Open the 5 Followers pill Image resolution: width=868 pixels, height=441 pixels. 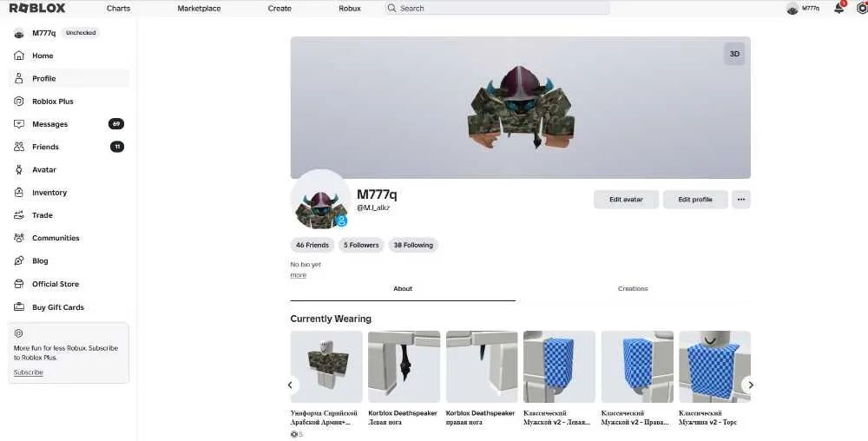click(361, 245)
